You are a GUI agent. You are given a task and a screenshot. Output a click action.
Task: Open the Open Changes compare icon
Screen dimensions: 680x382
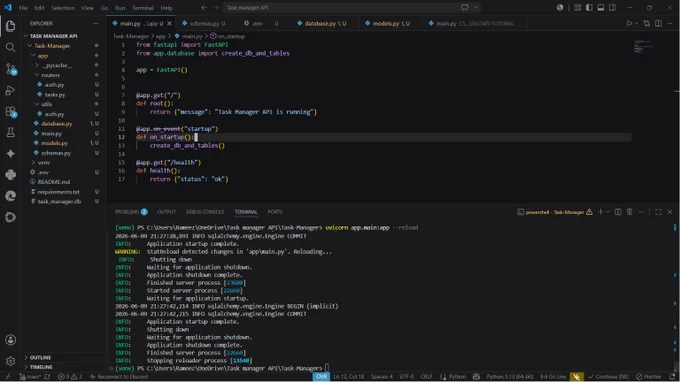coord(647,23)
